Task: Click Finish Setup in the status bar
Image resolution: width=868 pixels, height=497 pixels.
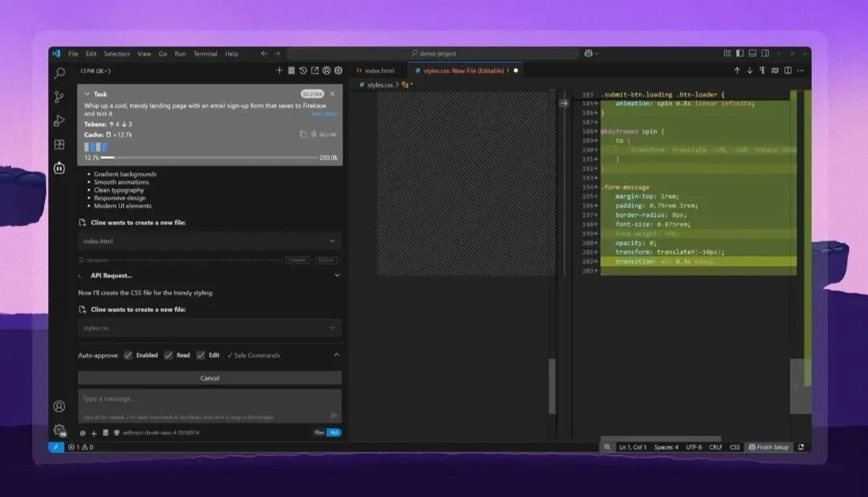Action: click(x=768, y=447)
